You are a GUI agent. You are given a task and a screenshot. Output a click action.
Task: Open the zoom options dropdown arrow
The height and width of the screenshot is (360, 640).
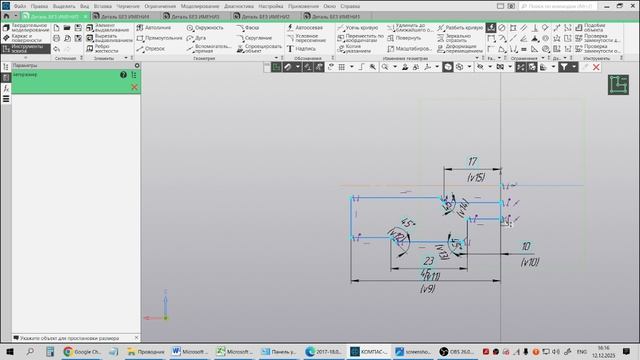point(394,67)
